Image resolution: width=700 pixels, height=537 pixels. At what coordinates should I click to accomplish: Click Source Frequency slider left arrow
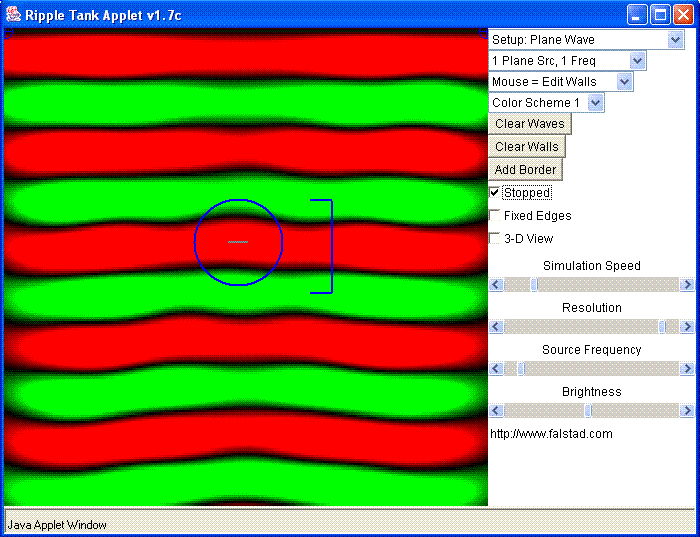[496, 369]
